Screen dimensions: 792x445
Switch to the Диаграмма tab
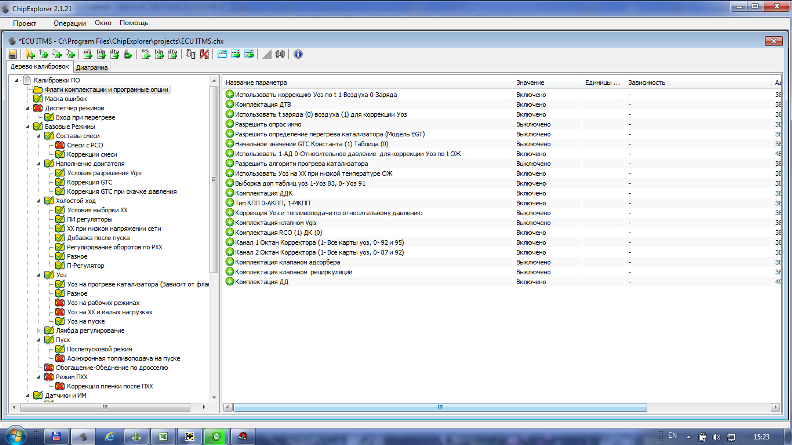92,68
